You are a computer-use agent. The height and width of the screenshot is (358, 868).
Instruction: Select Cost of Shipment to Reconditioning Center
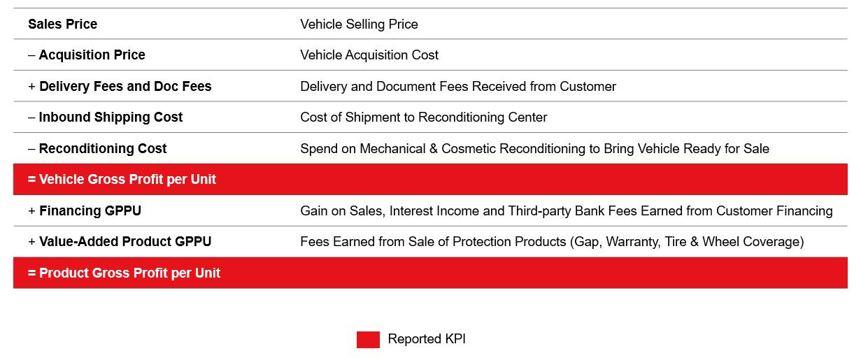click(x=424, y=117)
